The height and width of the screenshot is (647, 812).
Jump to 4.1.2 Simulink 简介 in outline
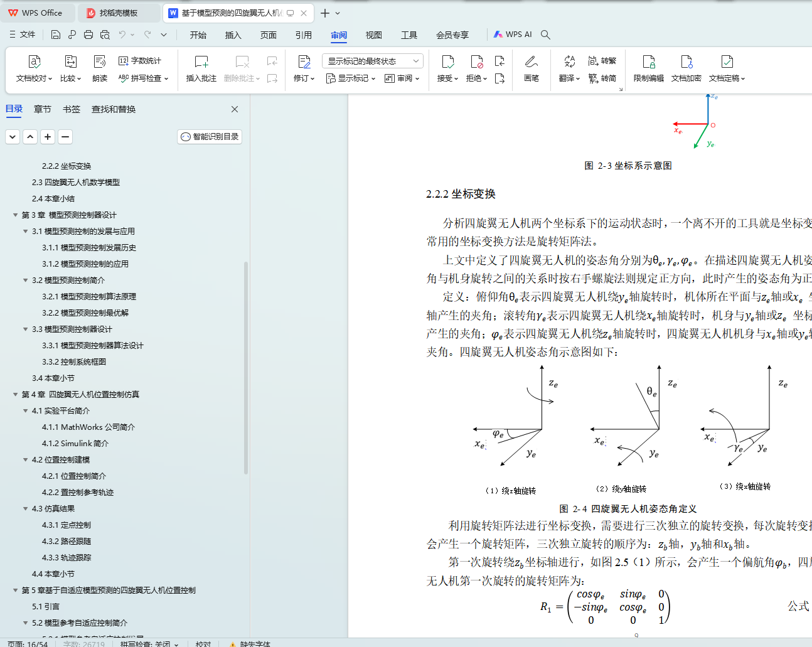pyautogui.click(x=75, y=443)
